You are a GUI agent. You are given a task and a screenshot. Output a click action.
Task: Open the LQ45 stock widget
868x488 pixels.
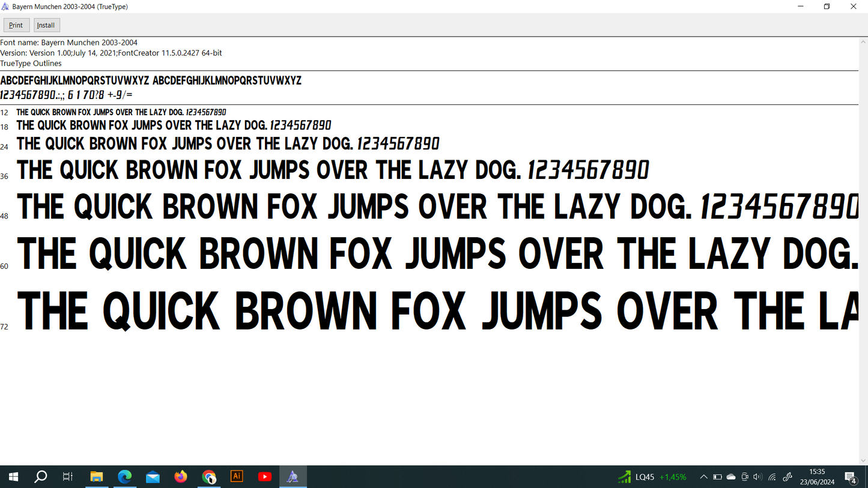pyautogui.click(x=652, y=477)
